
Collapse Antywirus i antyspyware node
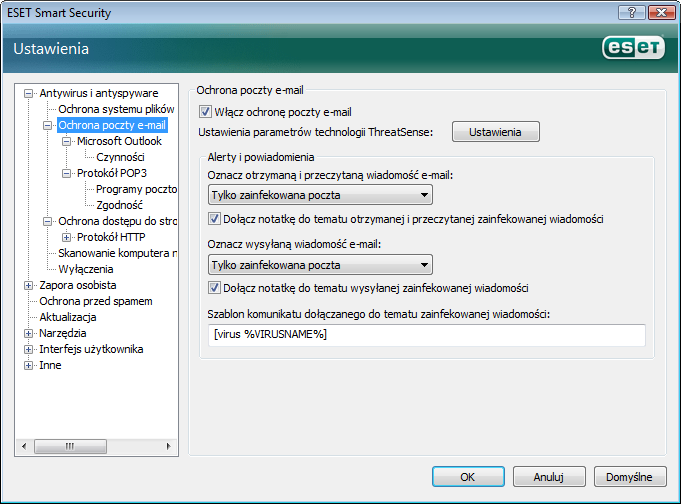(x=28, y=93)
